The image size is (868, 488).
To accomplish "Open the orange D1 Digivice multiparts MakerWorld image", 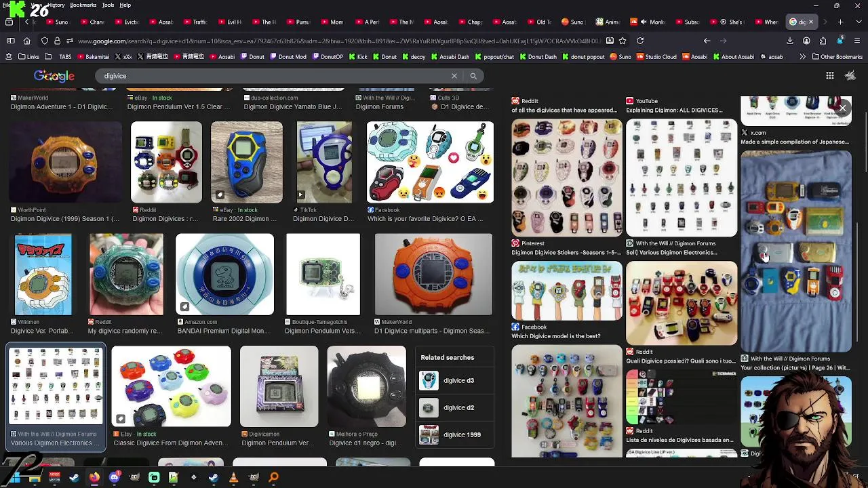I will pos(433,274).
